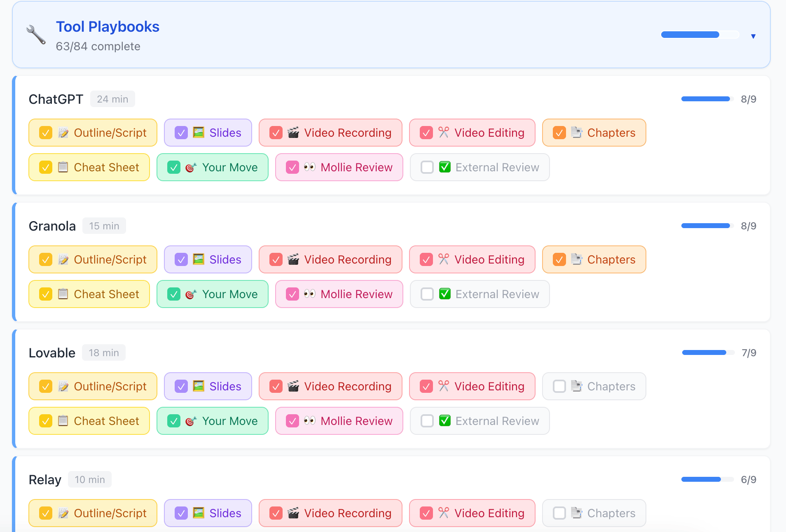The image size is (786, 532).
Task: Click the Lovable 18 min duration badge
Action: pyautogui.click(x=104, y=352)
